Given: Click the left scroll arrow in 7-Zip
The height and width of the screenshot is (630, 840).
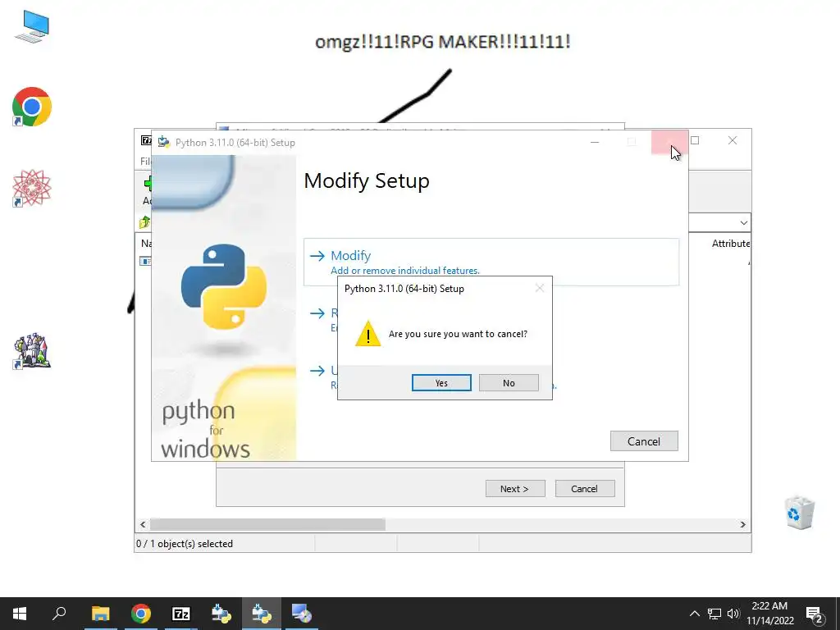Looking at the screenshot, I should (143, 524).
